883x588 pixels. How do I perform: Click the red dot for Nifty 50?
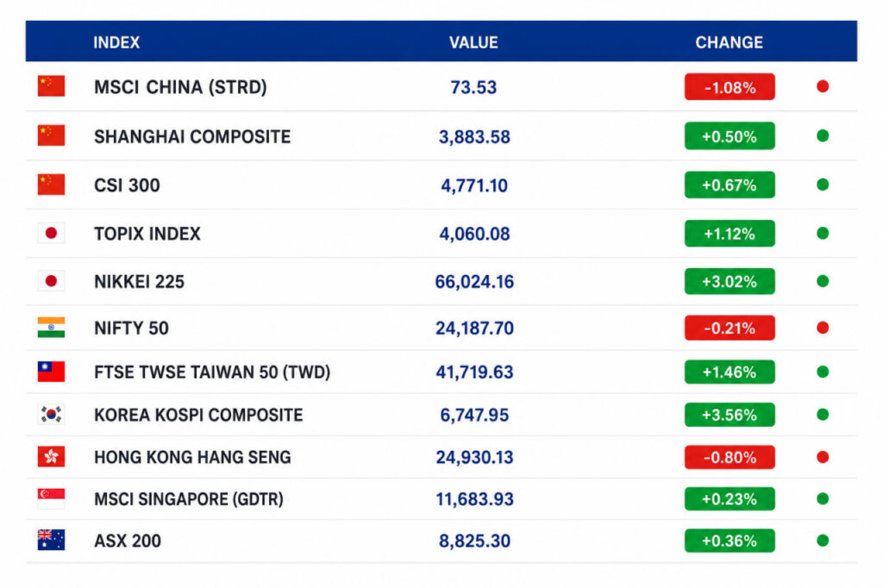click(x=823, y=328)
